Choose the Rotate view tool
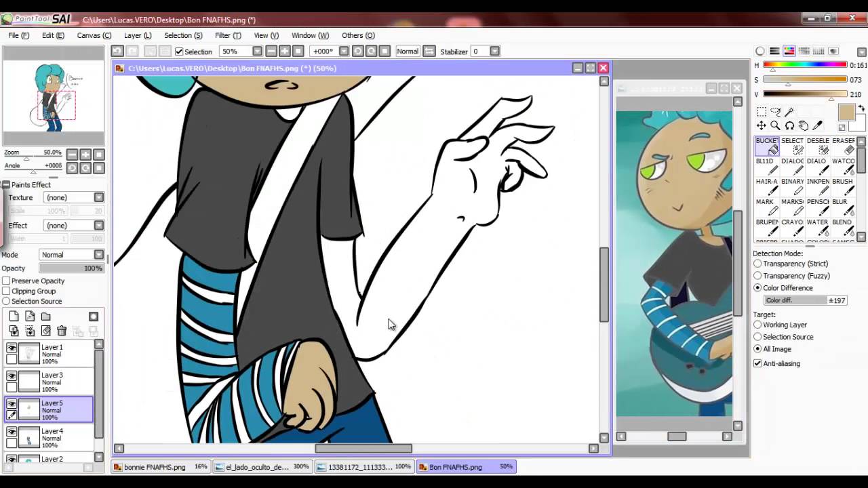Viewport: 868px width, 488px height. (x=789, y=126)
